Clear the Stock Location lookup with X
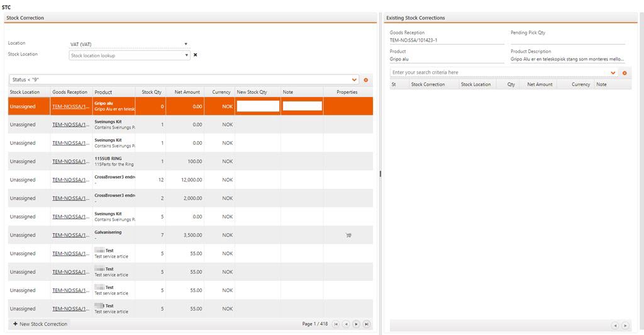This screenshot has width=644, height=335. pos(195,55)
